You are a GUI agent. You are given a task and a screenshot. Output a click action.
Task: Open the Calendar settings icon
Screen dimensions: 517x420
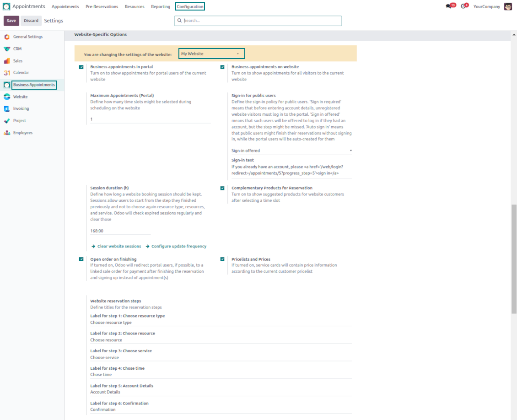[x=7, y=73]
